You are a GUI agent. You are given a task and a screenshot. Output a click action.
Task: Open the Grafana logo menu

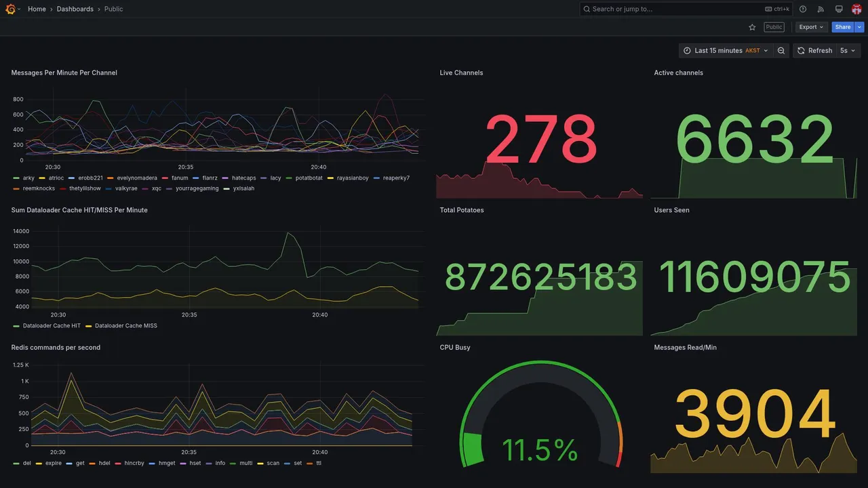click(x=11, y=9)
